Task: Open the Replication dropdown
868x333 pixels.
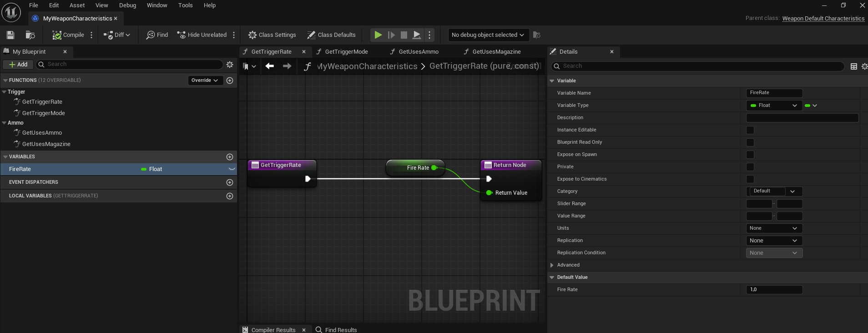Action: point(774,241)
